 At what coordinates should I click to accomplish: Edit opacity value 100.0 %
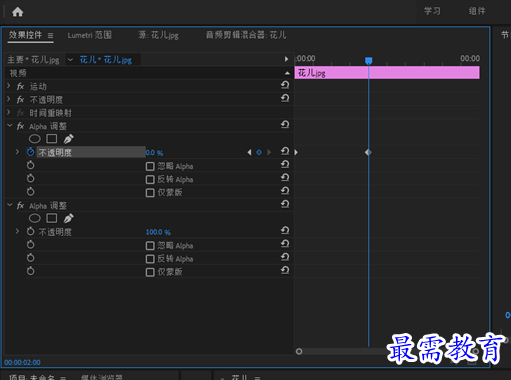(x=158, y=232)
